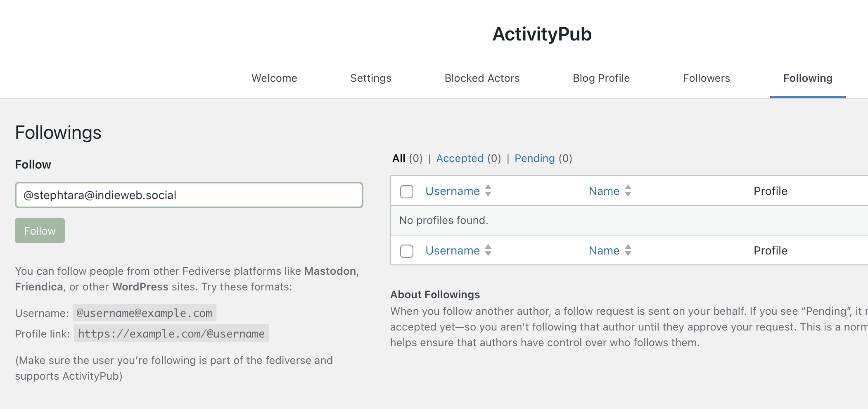
Task: Switch to the Followers tab
Action: point(706,78)
